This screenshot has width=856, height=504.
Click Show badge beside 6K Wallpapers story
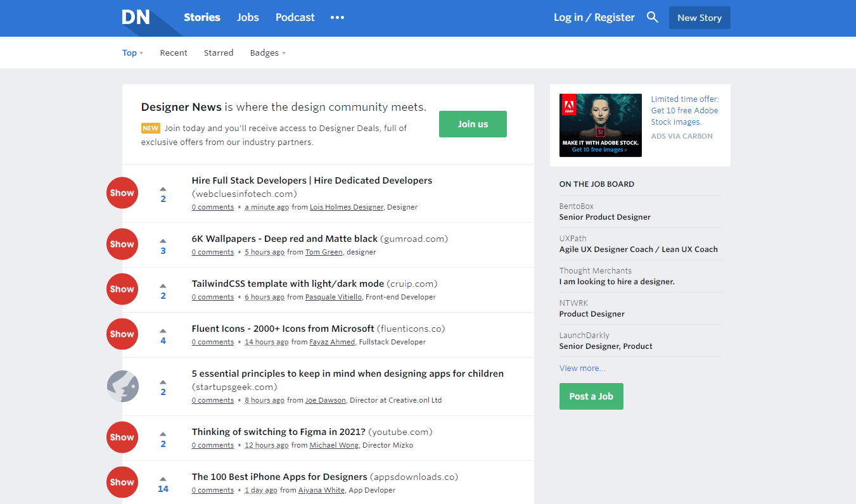(x=122, y=244)
